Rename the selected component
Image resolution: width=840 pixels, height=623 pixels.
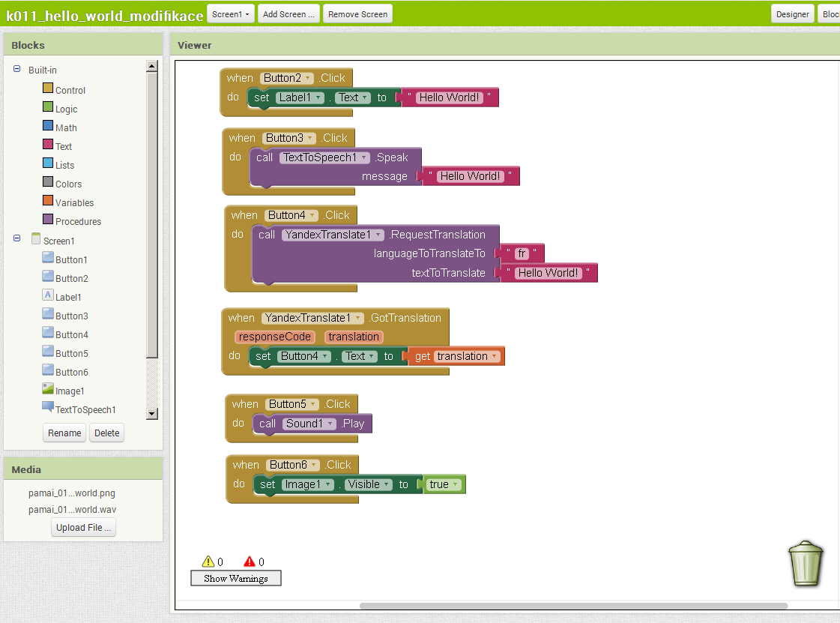[x=65, y=433]
